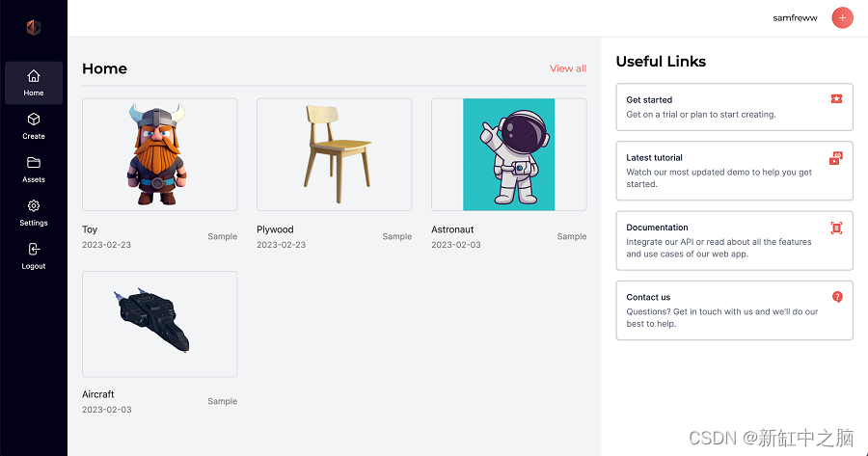Screen dimensions: 868x456
Task: Open the Plywood chair thumbnail
Action: point(334,154)
